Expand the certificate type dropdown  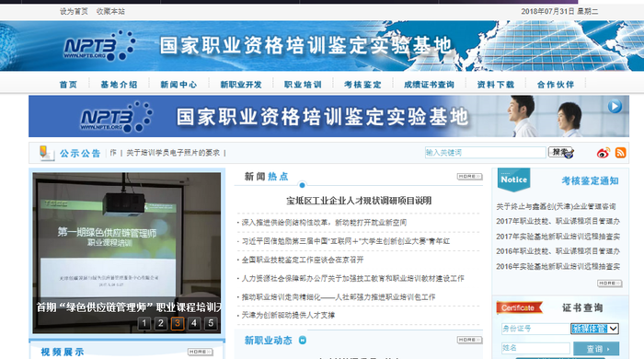594,329
